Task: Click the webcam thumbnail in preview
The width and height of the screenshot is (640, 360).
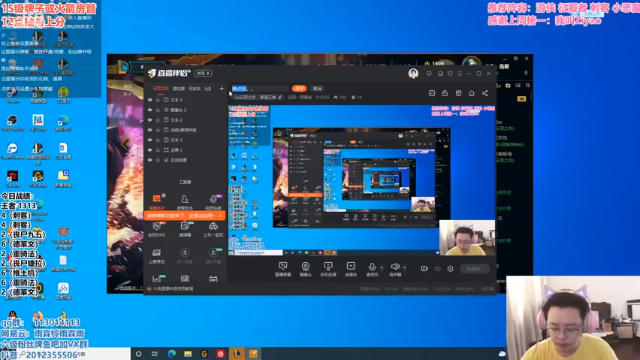Action: coord(467,238)
